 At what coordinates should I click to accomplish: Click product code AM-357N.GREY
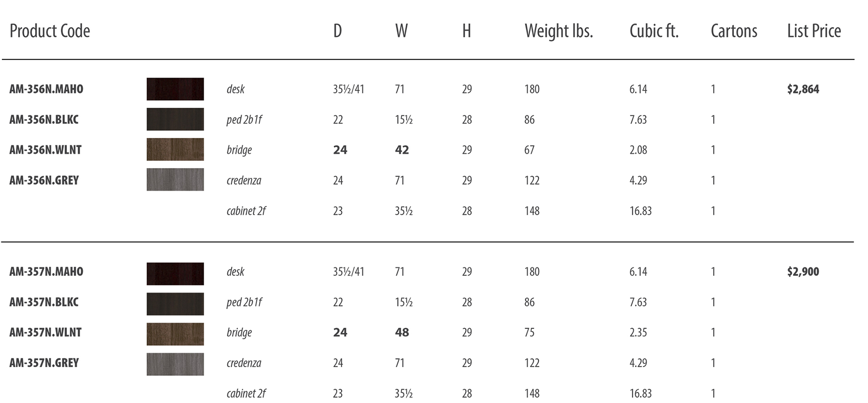tap(44, 363)
